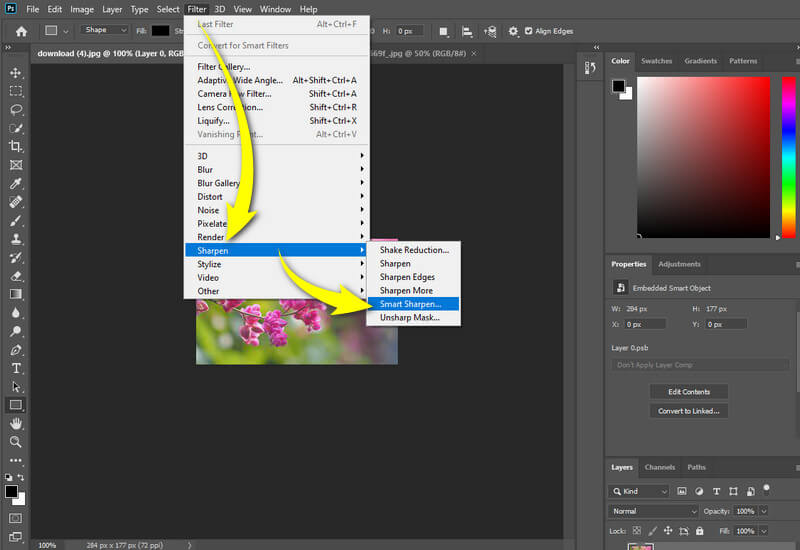Viewport: 800px width, 550px height.
Task: Open the gear path options icon
Action: click(513, 32)
